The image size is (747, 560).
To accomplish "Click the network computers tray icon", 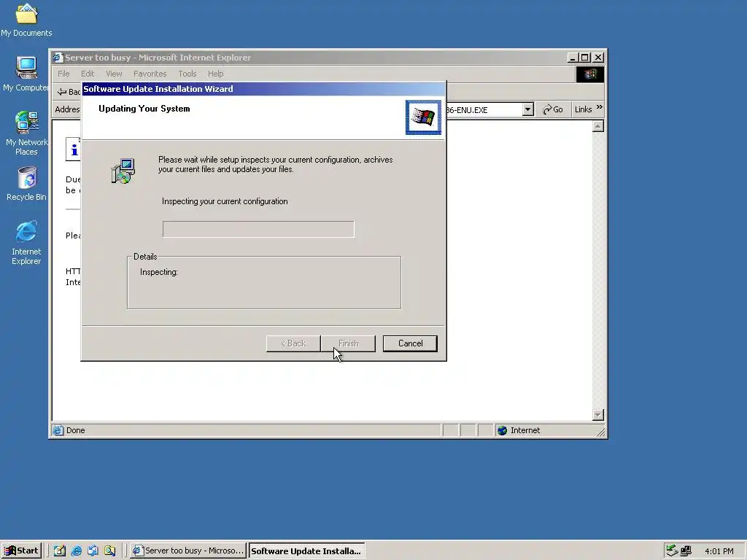I will pos(686,551).
